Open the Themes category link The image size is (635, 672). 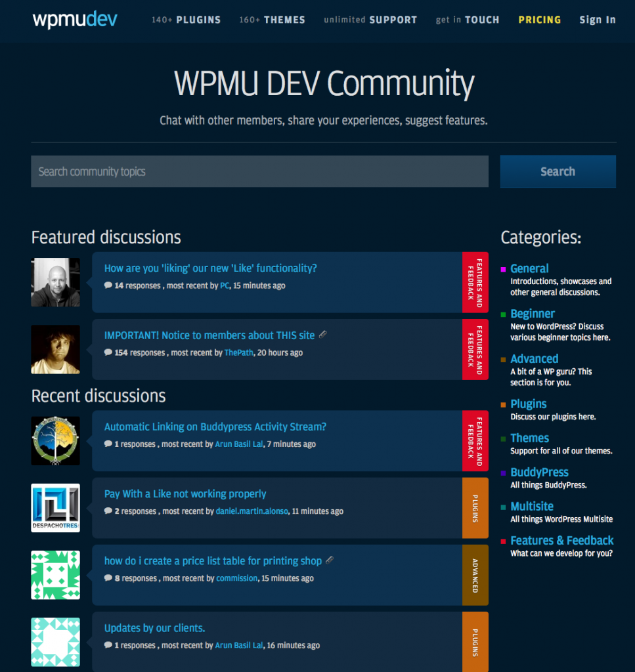tap(529, 438)
